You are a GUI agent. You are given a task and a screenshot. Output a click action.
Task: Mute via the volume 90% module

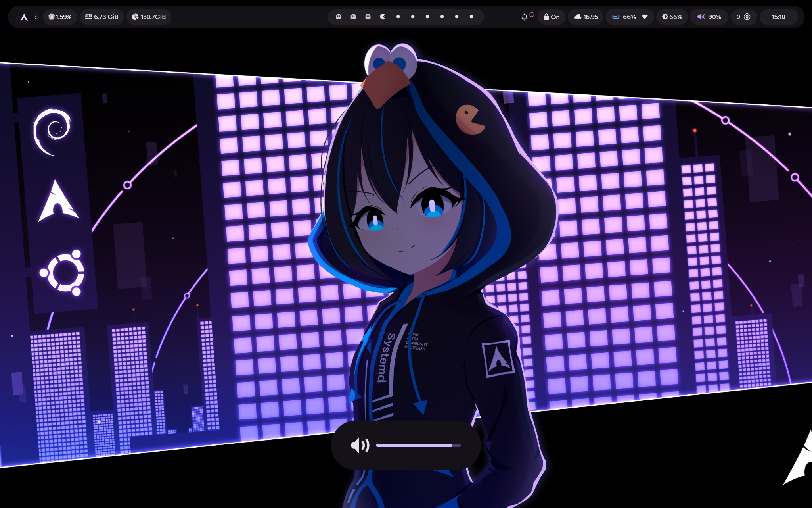[x=709, y=17]
